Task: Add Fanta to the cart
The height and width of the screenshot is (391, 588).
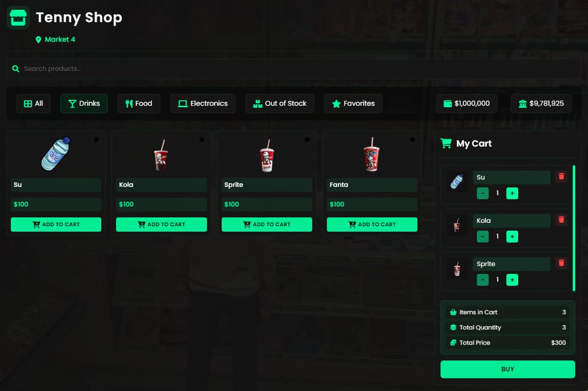Action: click(372, 224)
